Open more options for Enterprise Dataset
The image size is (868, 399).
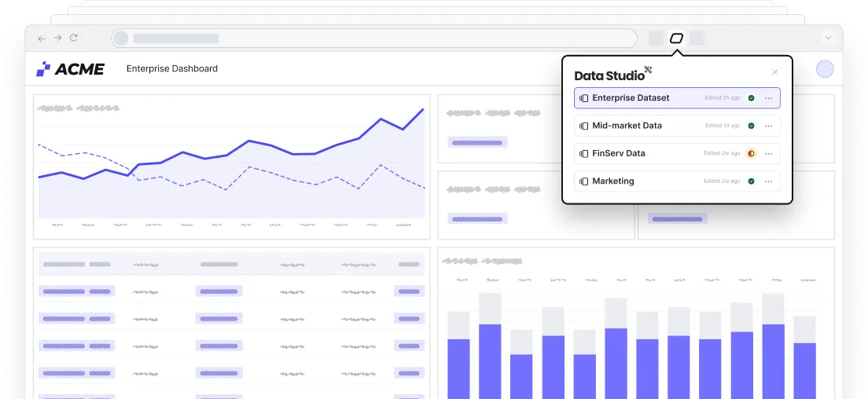click(x=768, y=98)
